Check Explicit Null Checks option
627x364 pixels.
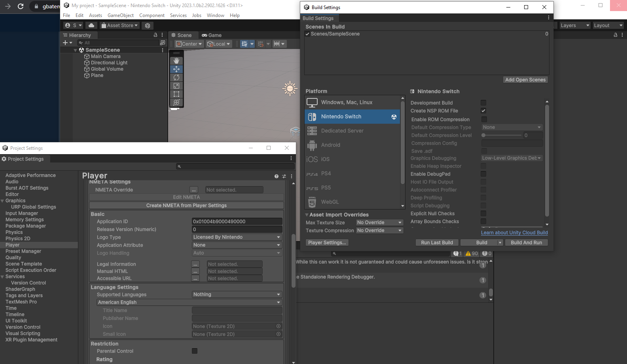[483, 213]
